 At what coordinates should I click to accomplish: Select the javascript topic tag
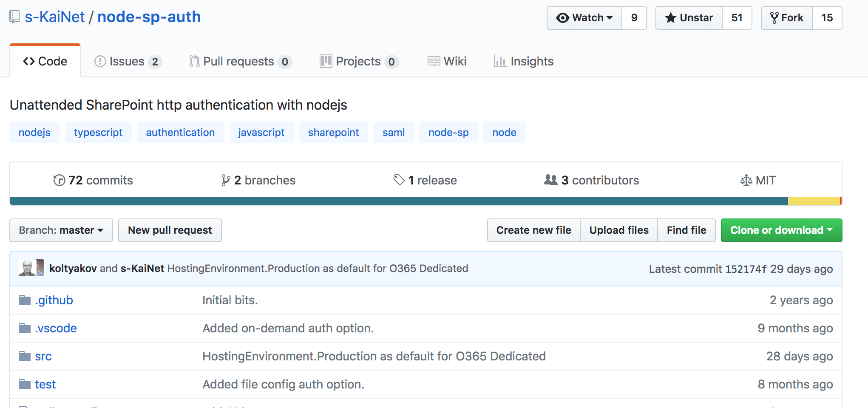tap(261, 132)
